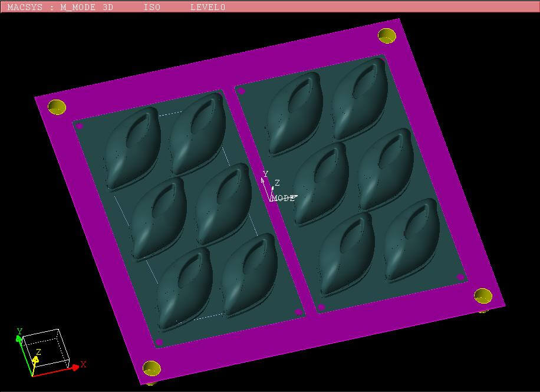Click the white Y axis letter at the model origin
The image size is (540, 392).
(265, 174)
